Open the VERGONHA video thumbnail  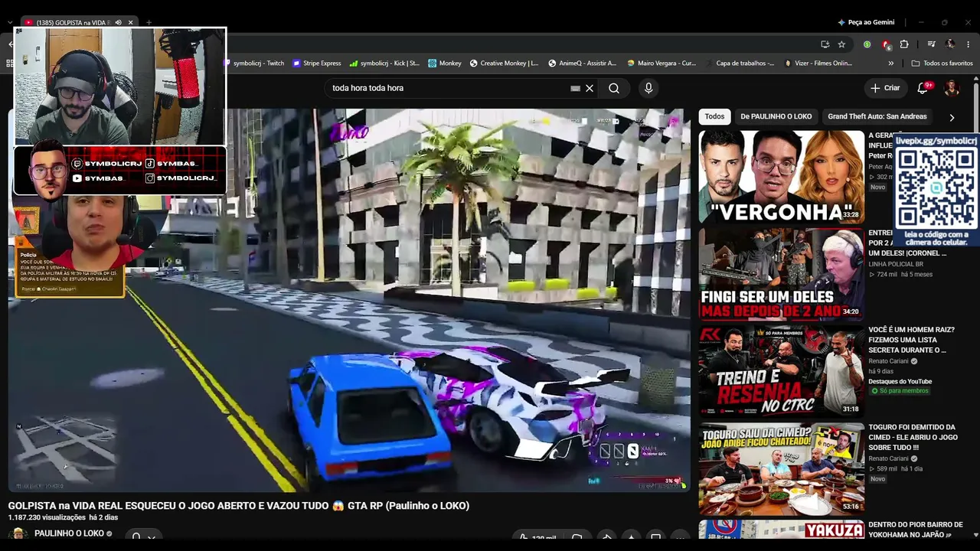click(x=781, y=177)
